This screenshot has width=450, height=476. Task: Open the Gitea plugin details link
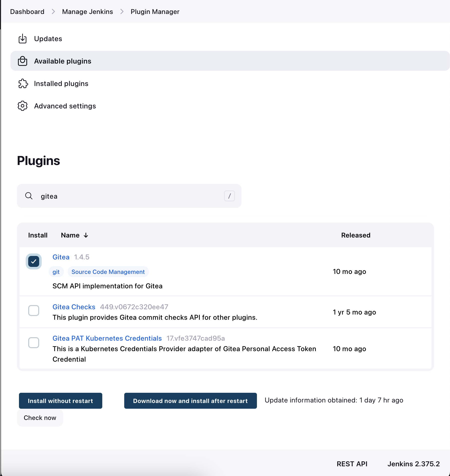click(x=61, y=257)
